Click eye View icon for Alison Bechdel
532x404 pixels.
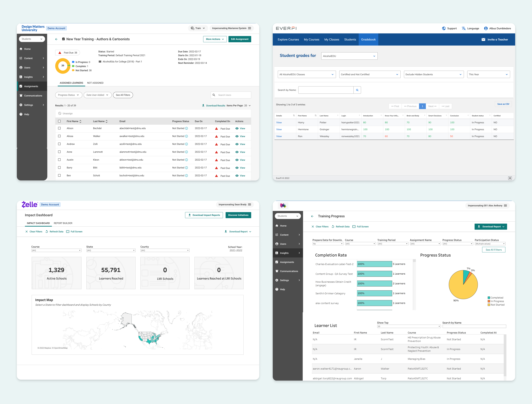pos(237,128)
